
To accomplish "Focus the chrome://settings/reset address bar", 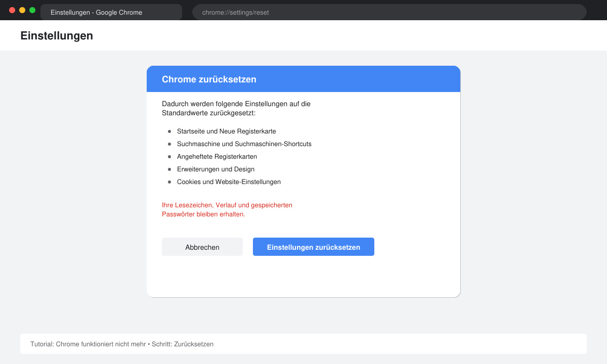I will point(389,12).
